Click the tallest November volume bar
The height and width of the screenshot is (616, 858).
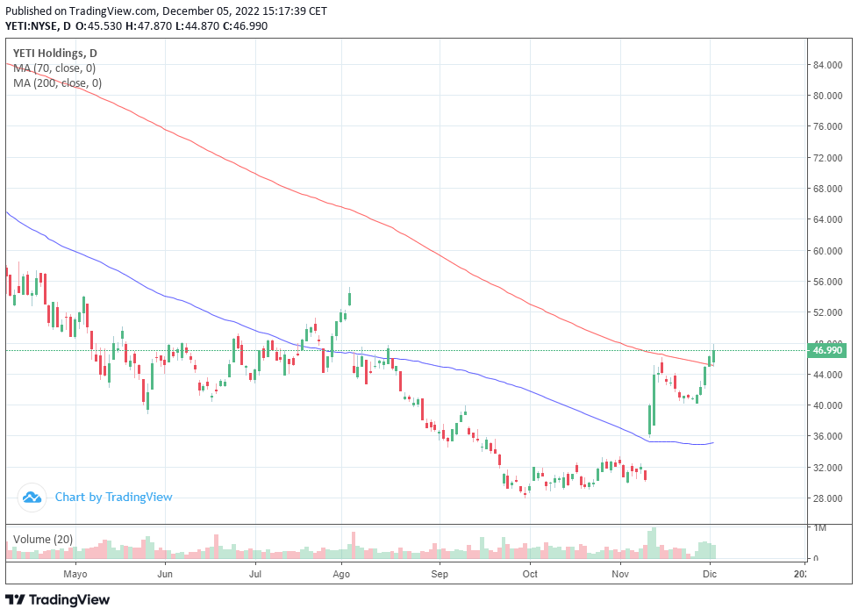pos(654,543)
